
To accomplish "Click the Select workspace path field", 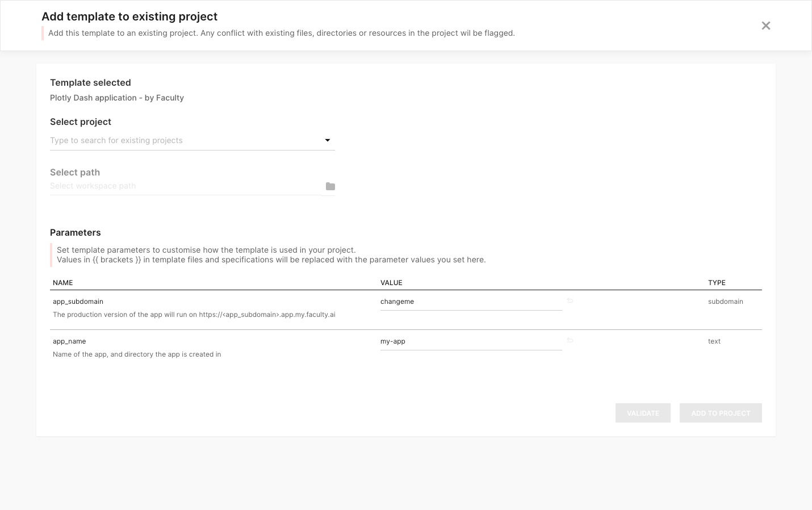I will (x=185, y=186).
